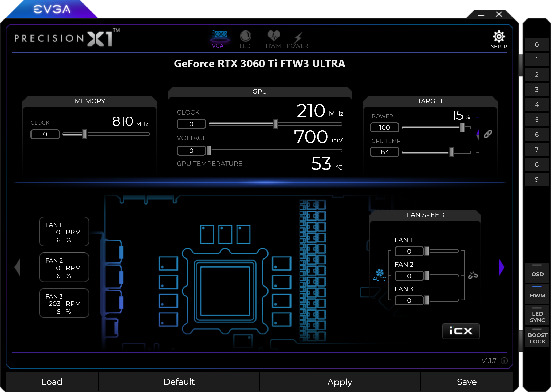Click the memory clock offset input field
The width and height of the screenshot is (551, 392).
pos(45,134)
